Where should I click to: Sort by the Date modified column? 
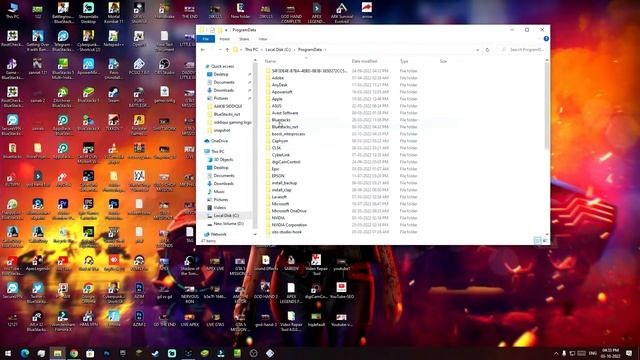[x=364, y=61]
